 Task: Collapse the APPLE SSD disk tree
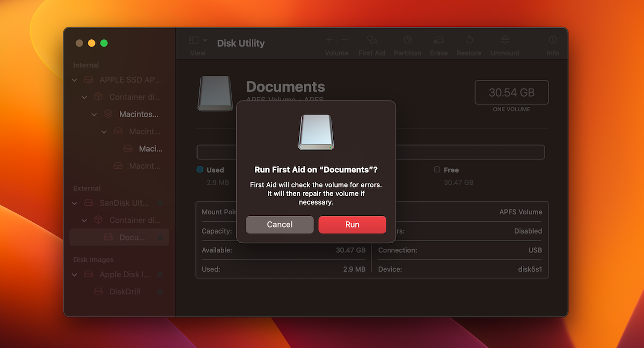click(x=74, y=80)
